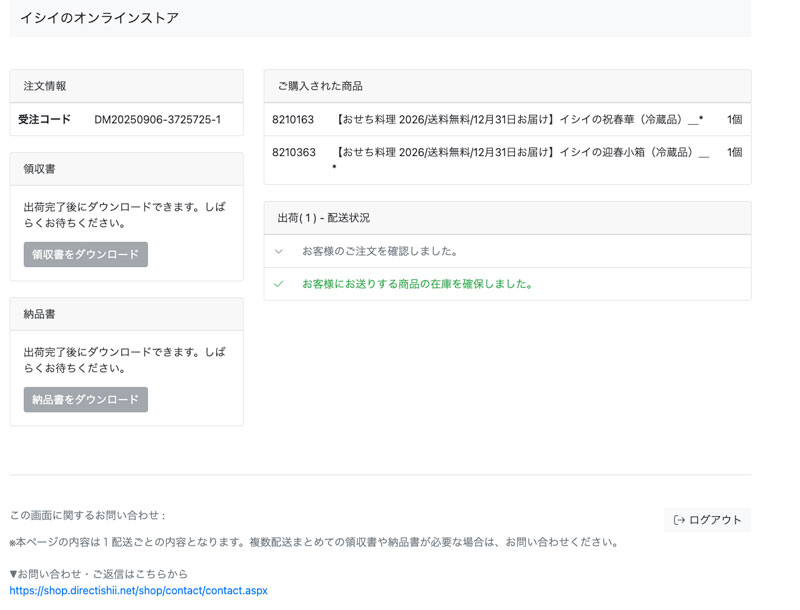The width and height of the screenshot is (800, 610).
Task: Click product code 8210163
Action: click(293, 120)
